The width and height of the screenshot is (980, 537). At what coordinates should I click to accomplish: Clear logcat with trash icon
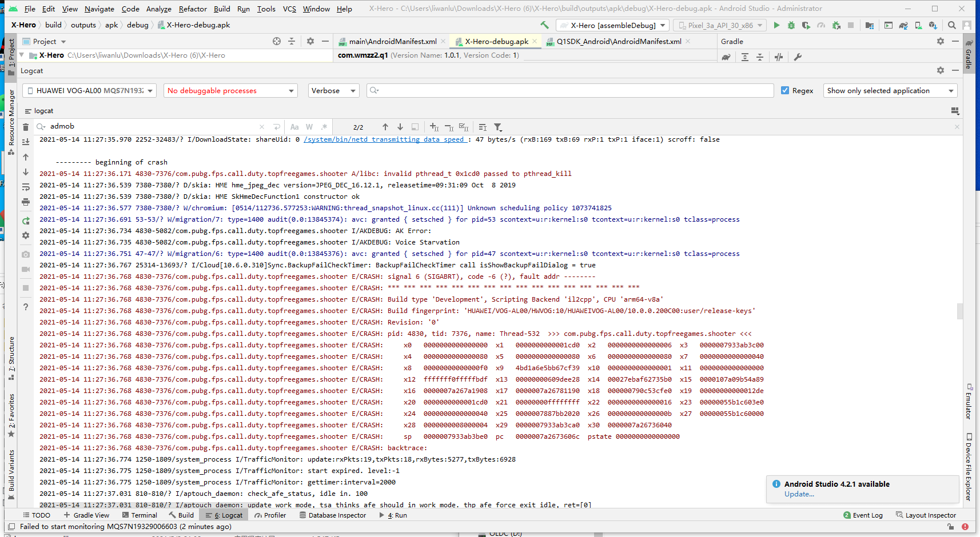point(26,127)
